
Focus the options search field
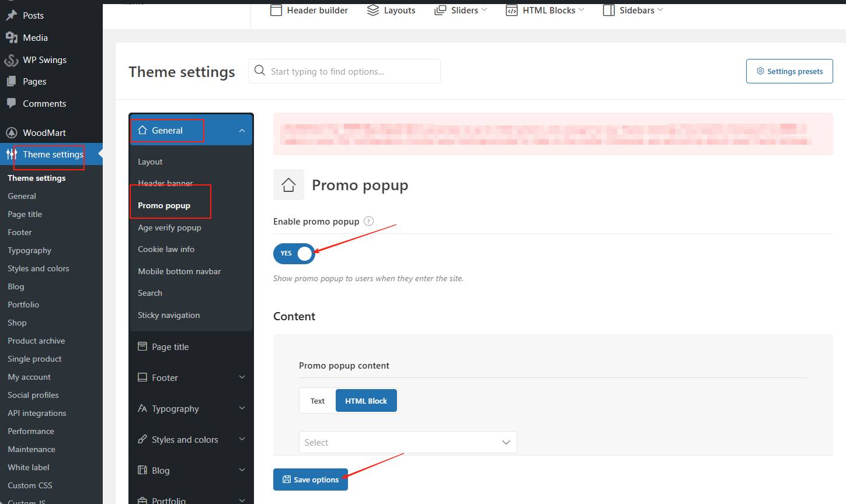tap(350, 71)
